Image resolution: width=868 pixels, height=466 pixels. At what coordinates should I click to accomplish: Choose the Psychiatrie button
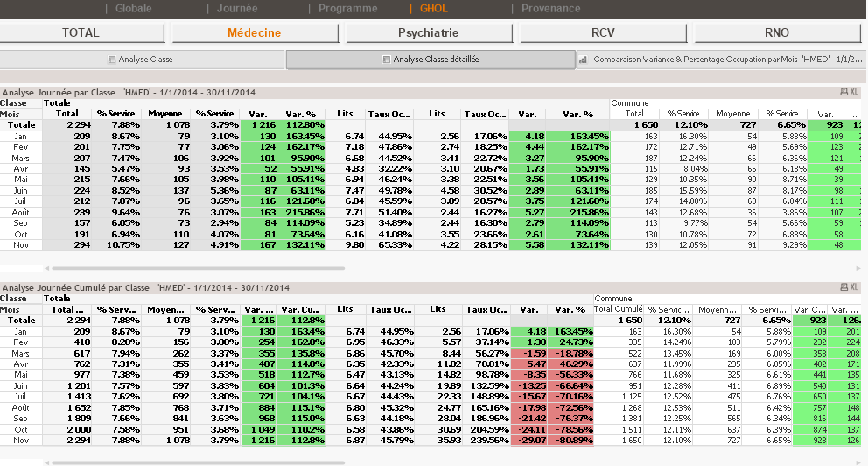tap(429, 32)
